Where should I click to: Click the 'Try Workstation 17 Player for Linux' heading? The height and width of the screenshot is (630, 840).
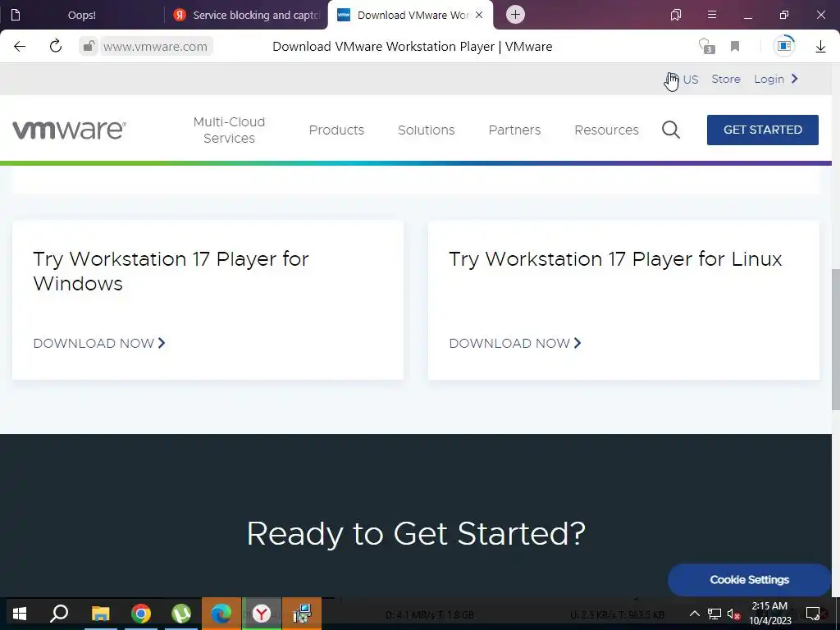615,259
